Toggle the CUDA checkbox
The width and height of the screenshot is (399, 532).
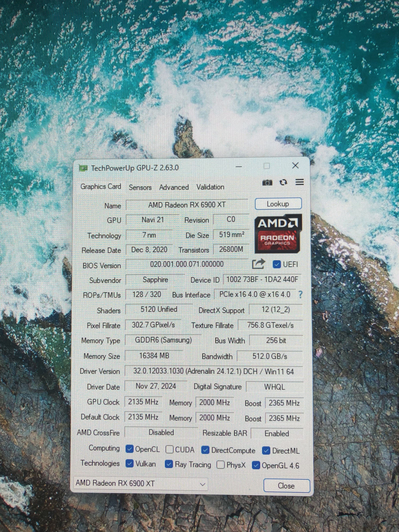click(170, 449)
